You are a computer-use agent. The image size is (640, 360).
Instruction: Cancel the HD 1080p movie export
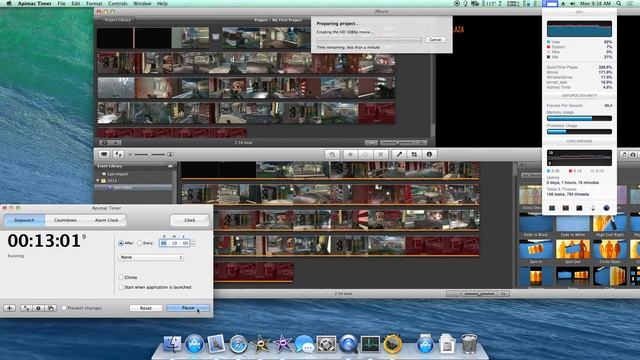point(435,40)
